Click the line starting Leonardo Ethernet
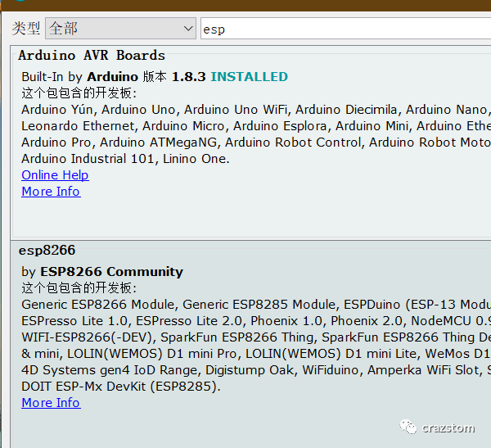Viewport: 491px width, 448px height. click(x=256, y=126)
